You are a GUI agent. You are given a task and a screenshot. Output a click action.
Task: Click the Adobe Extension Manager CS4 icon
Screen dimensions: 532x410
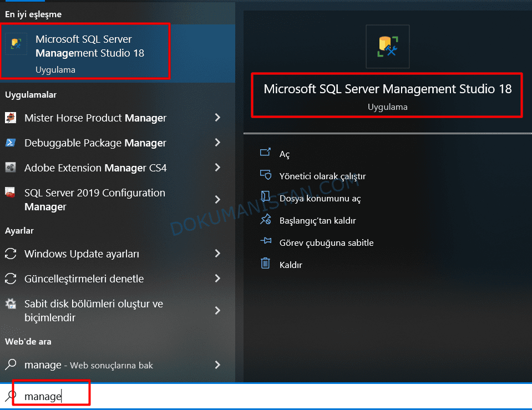[x=11, y=168]
